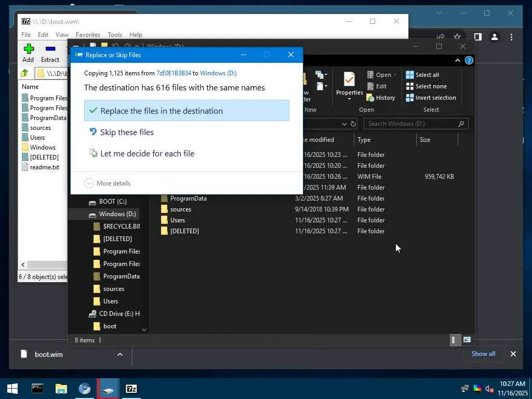Click the left scroll arrow in 7-Zip
532x399 pixels.
[x=23, y=264]
